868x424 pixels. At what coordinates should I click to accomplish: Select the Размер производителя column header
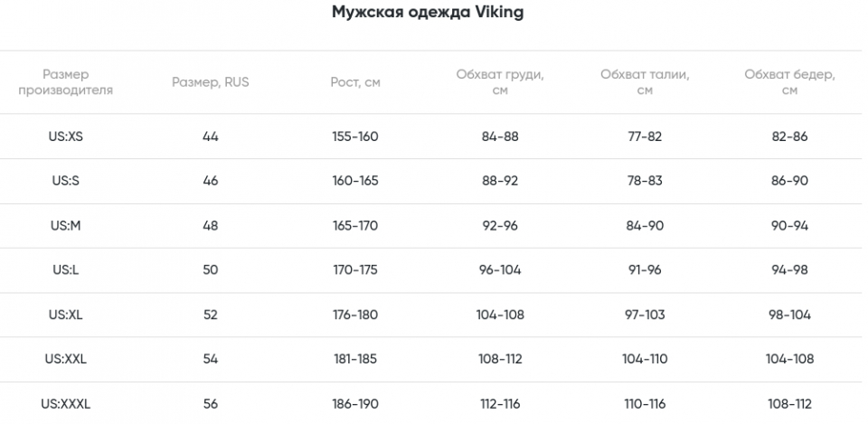(x=65, y=82)
